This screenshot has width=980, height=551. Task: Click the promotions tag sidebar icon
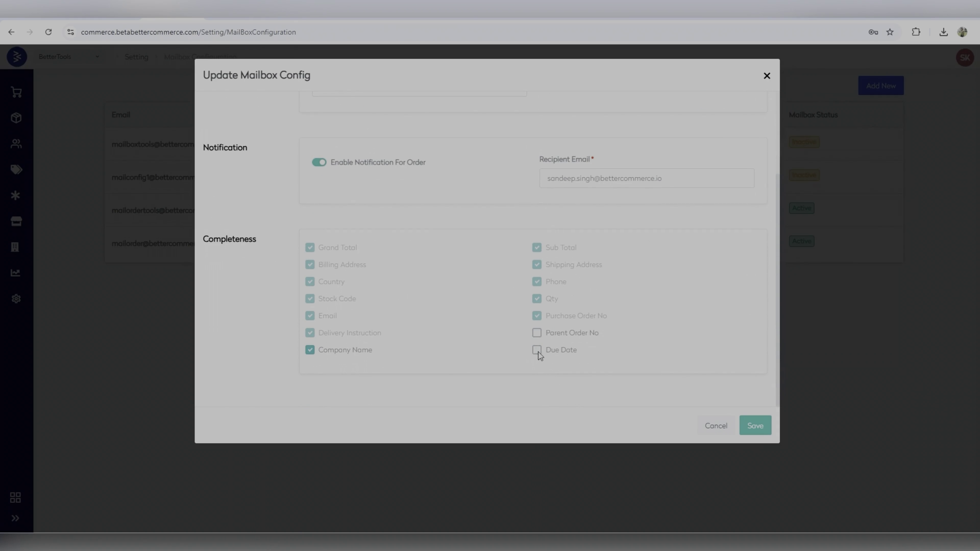16,170
